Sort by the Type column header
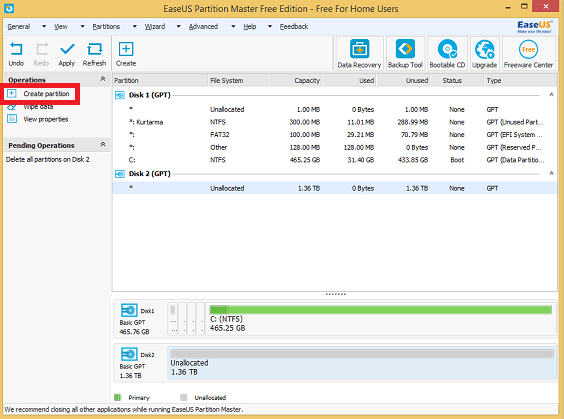 (521, 81)
